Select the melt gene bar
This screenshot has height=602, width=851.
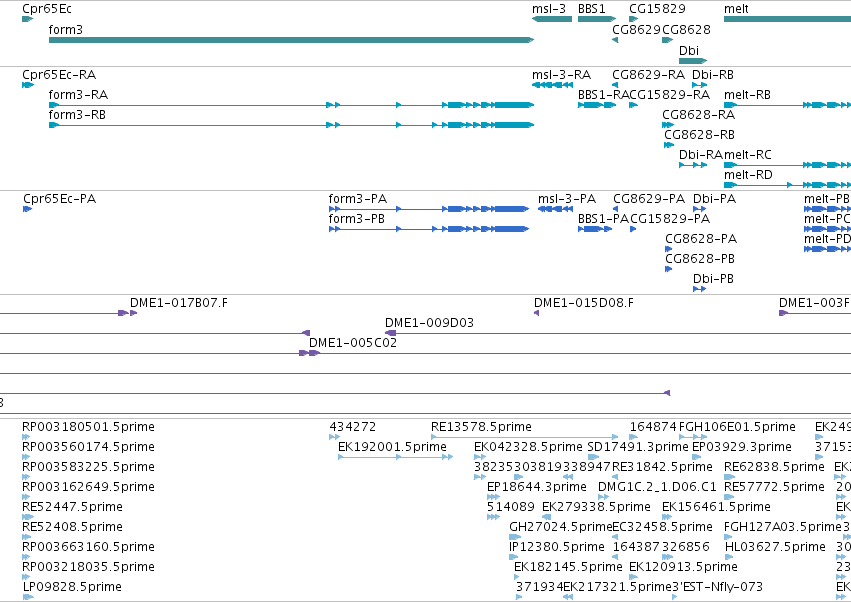click(788, 19)
